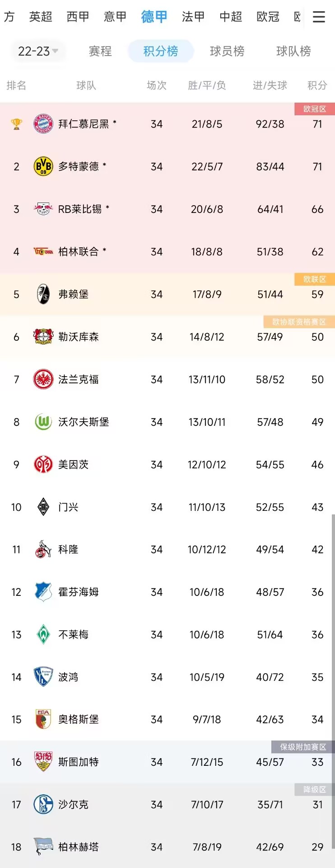Click the Bayer Leverkusen club logo
335x868 pixels.
43,337
